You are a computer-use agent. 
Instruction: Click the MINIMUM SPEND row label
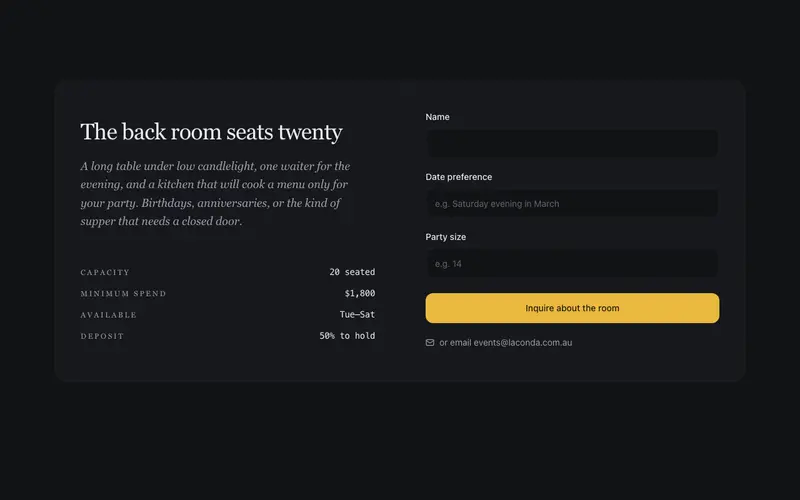123,294
